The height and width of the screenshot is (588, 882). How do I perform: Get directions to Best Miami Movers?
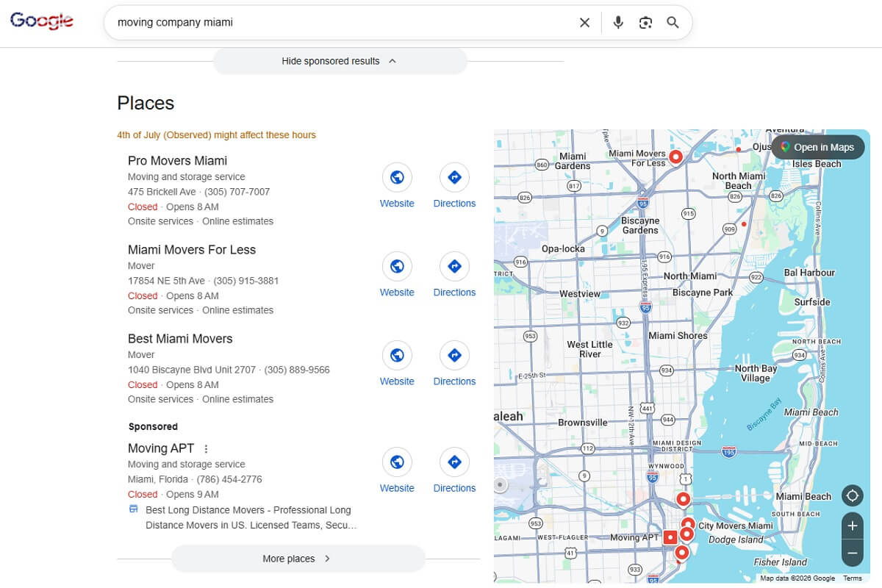(x=454, y=355)
